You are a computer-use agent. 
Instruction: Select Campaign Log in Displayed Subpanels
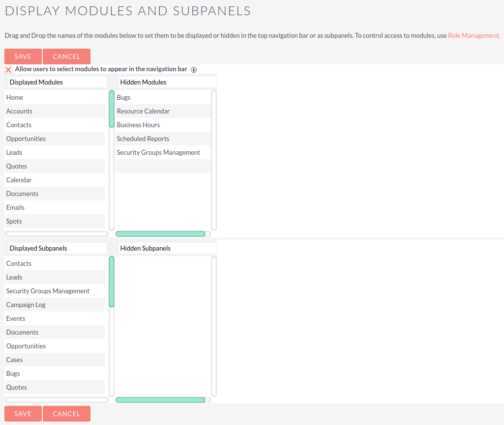click(26, 305)
